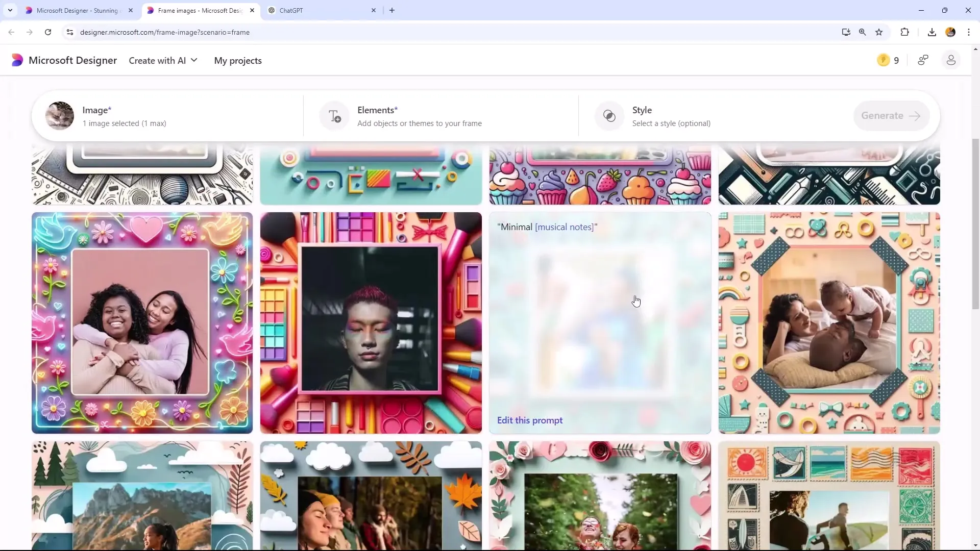980x551 pixels.
Task: Choose the postage stamps surf frame
Action: (829, 495)
